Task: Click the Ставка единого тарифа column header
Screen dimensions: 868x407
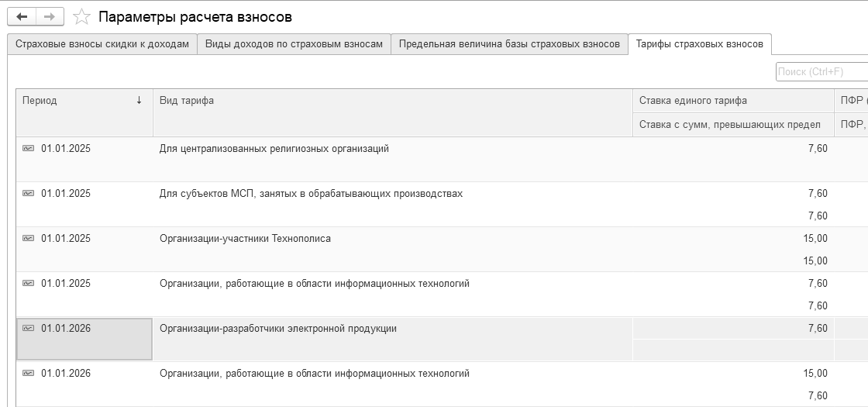Action: 693,100
